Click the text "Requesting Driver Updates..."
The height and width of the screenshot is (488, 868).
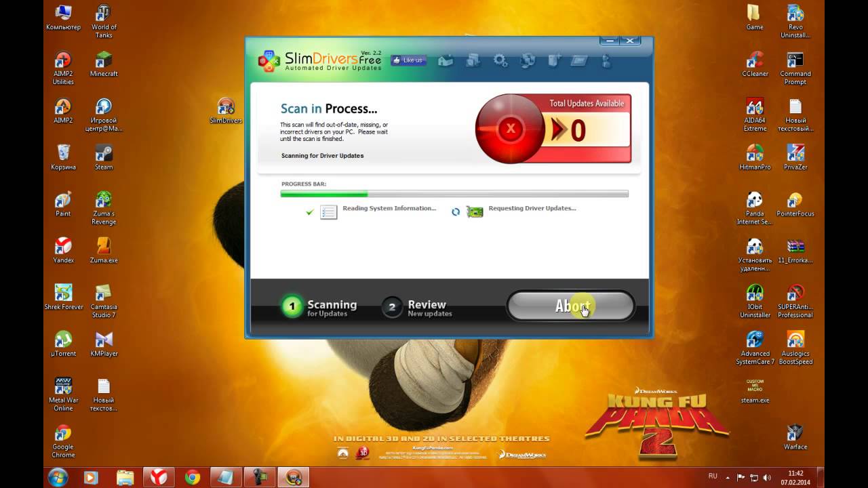coord(532,208)
